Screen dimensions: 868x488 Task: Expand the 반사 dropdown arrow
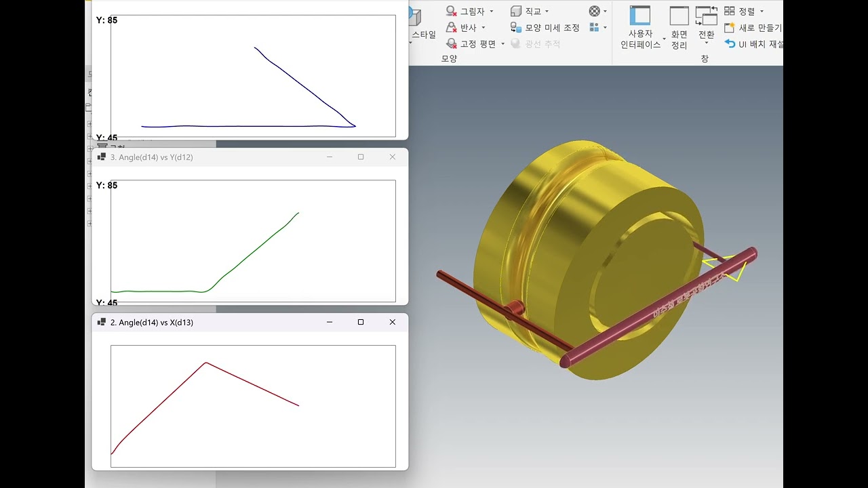[483, 28]
